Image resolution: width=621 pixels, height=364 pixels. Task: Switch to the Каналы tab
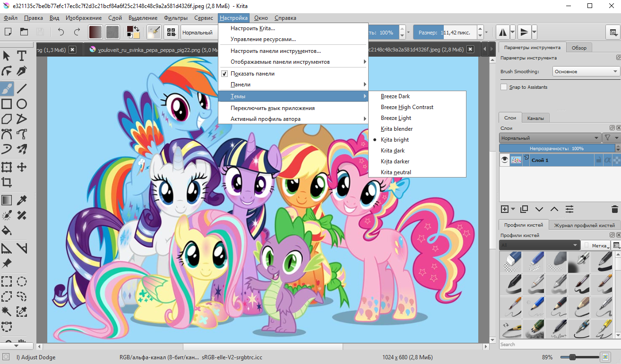pyautogui.click(x=535, y=118)
